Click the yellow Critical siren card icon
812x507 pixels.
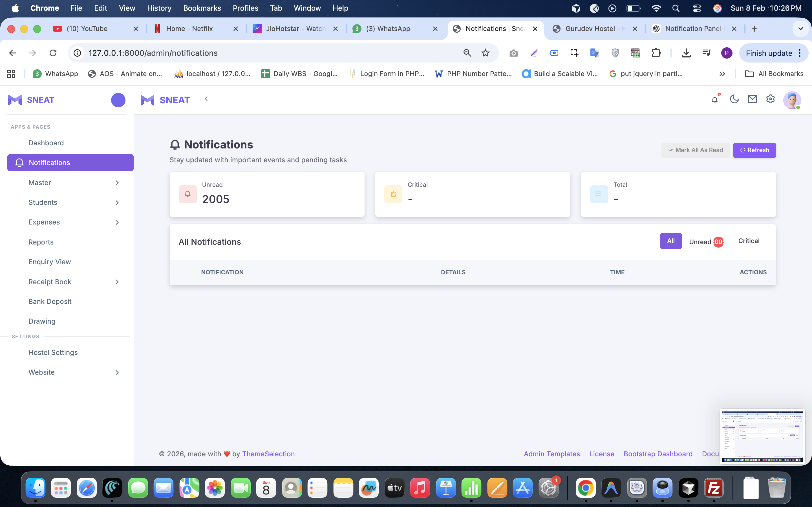[393, 194]
